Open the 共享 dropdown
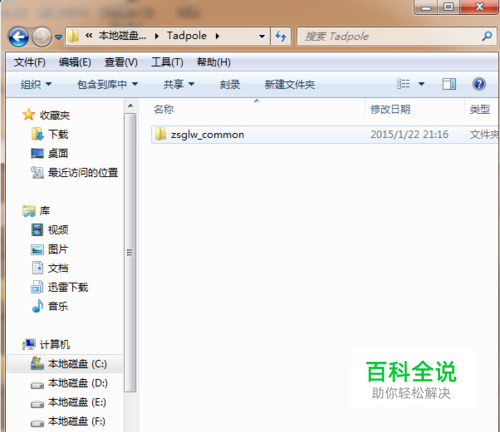This screenshot has width=500, height=432. 179,84
